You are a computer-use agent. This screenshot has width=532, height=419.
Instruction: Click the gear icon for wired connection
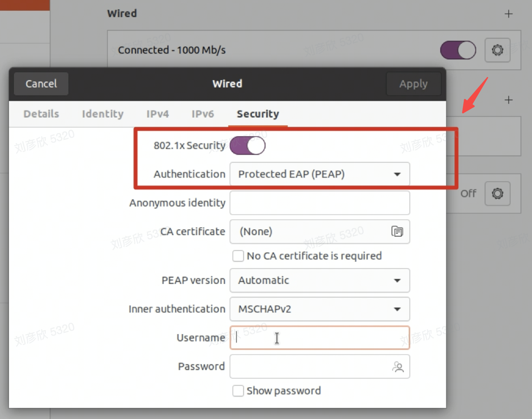497,50
